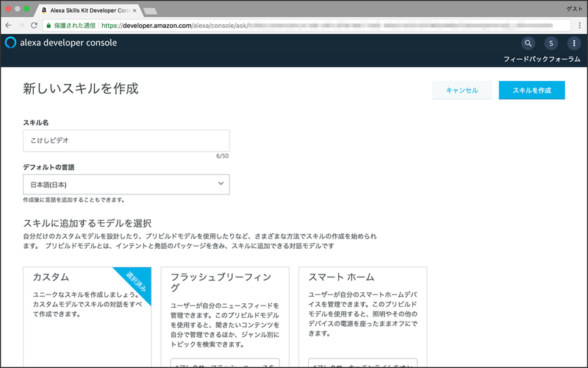Open the search magnifier icon in header
This screenshot has width=588, height=368.
coord(528,43)
